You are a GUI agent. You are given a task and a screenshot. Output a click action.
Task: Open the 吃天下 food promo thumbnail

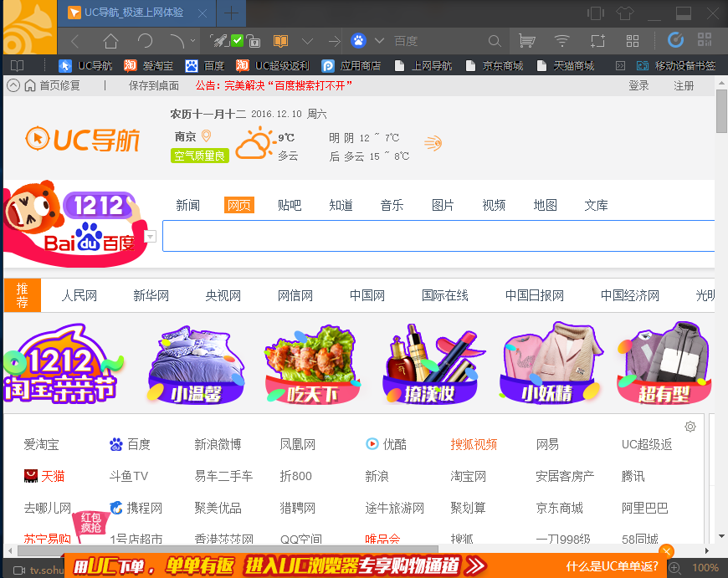point(312,365)
